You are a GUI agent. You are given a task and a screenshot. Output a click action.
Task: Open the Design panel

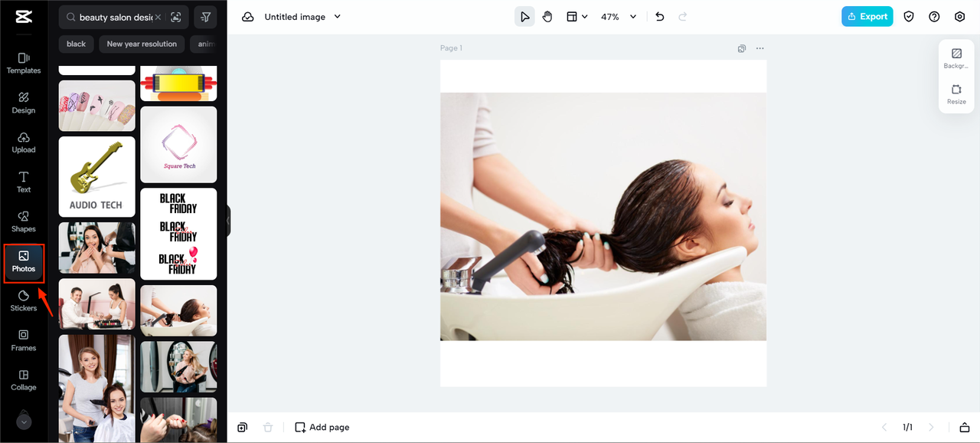[x=24, y=103]
